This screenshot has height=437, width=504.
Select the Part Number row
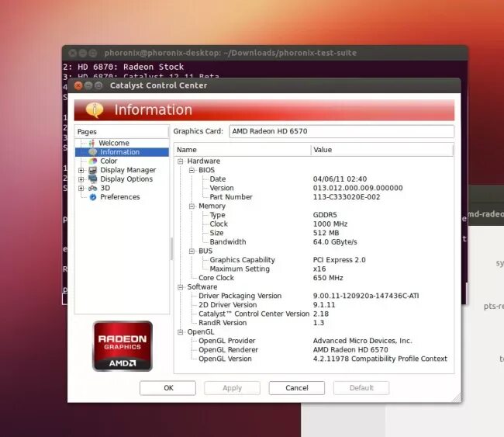pos(314,197)
